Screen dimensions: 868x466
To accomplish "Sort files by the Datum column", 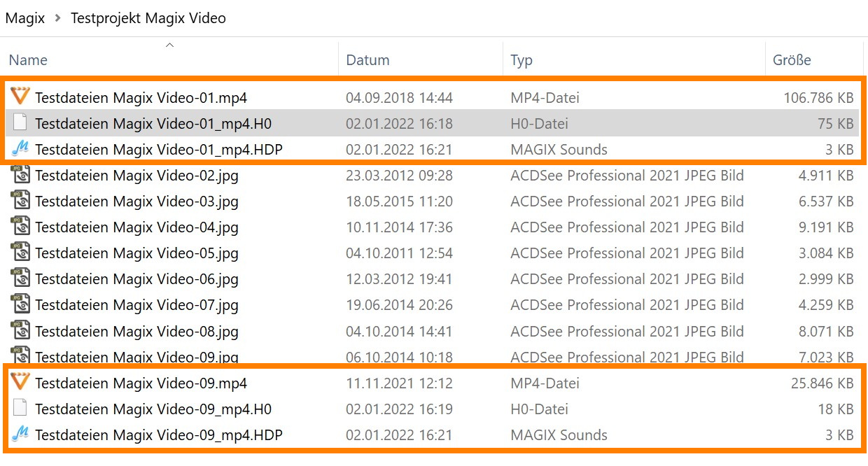I will point(367,60).
